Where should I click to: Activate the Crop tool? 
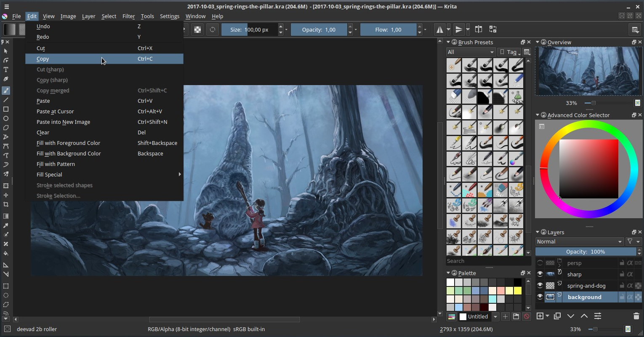click(6, 205)
